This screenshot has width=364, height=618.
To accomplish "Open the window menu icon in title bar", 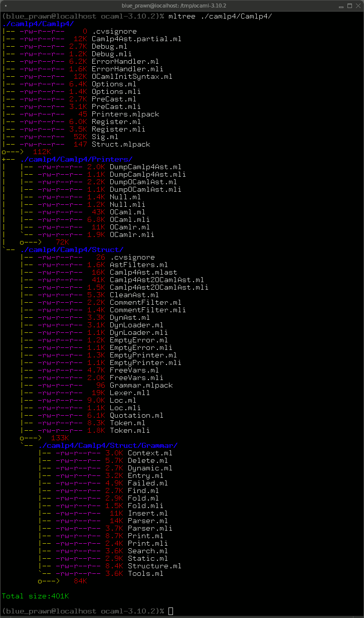I will pyautogui.click(x=6, y=6).
